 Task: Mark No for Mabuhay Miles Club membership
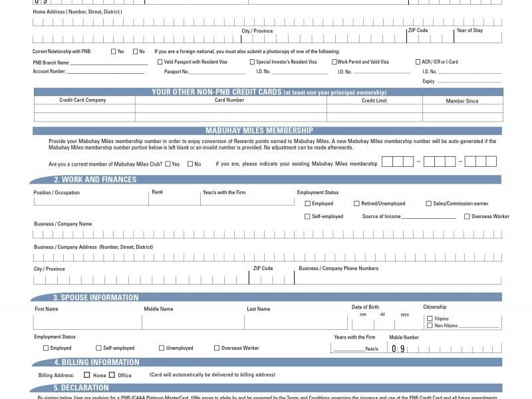(190, 164)
